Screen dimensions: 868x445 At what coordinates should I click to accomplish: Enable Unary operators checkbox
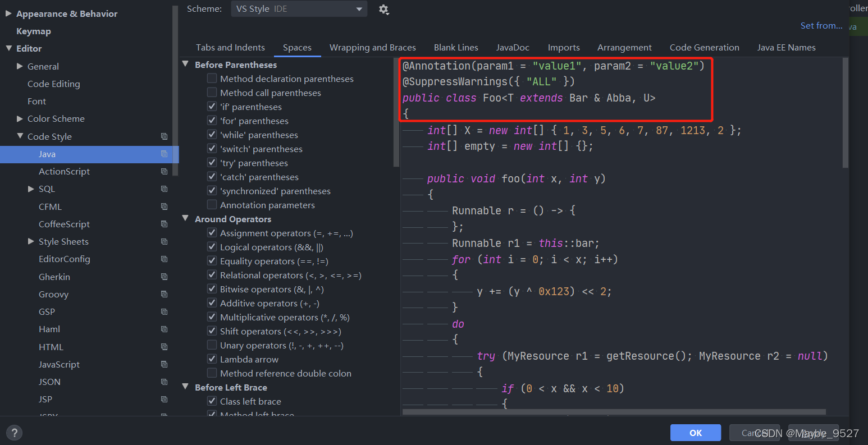point(212,345)
